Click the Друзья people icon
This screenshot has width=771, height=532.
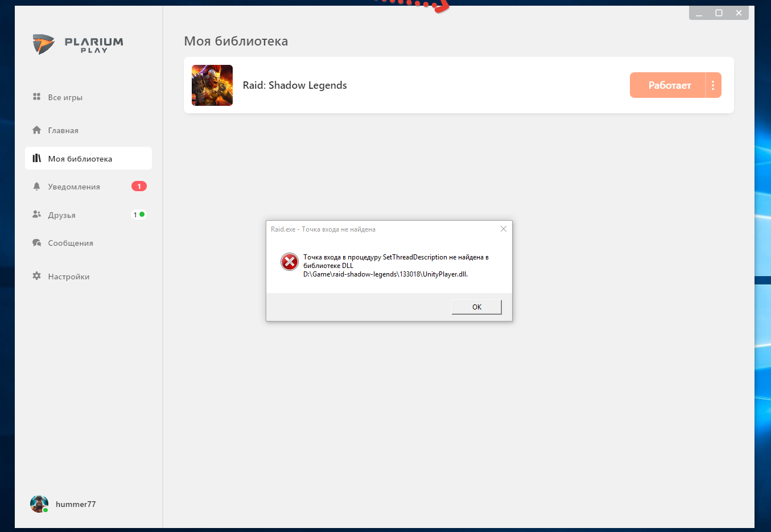point(36,215)
